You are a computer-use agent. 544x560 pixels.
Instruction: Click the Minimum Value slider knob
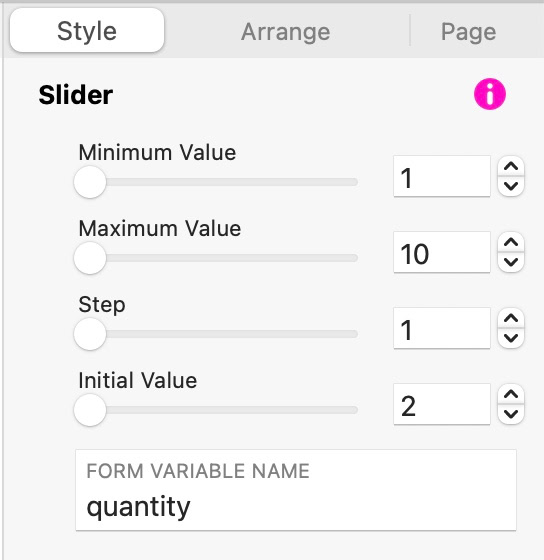pos(90,182)
